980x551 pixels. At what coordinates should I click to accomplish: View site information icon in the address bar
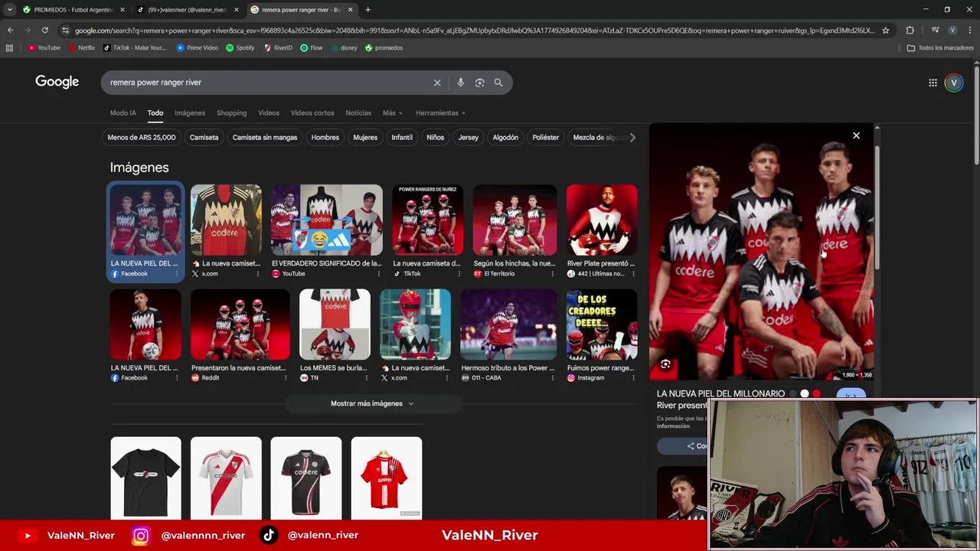(66, 30)
